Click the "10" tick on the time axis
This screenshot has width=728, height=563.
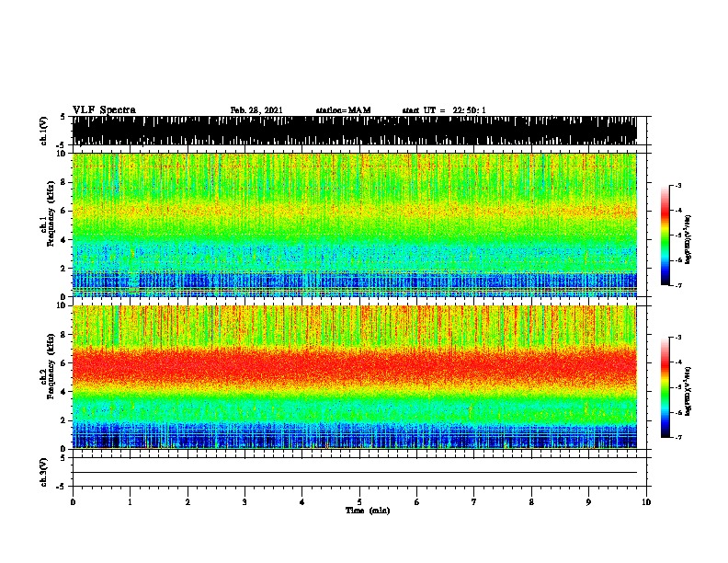click(x=646, y=502)
